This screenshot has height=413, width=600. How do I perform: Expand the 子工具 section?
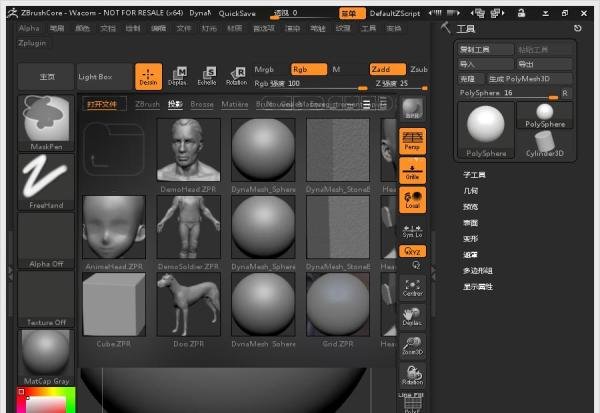474,175
